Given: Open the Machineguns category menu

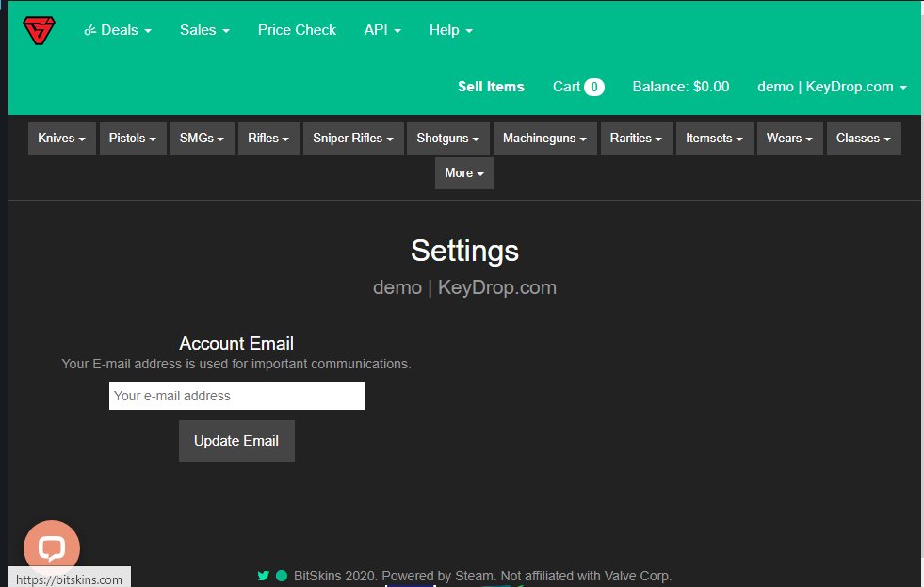Looking at the screenshot, I should click(x=545, y=139).
